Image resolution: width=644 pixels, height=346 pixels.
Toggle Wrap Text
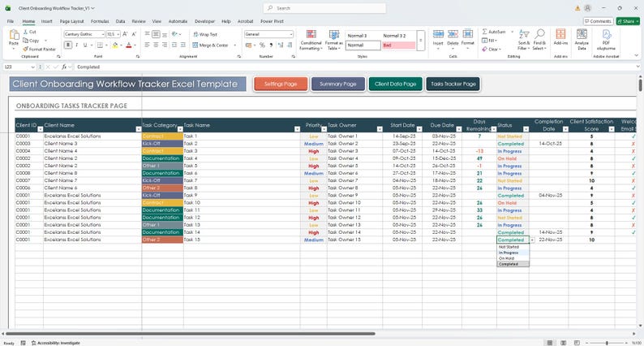click(205, 35)
